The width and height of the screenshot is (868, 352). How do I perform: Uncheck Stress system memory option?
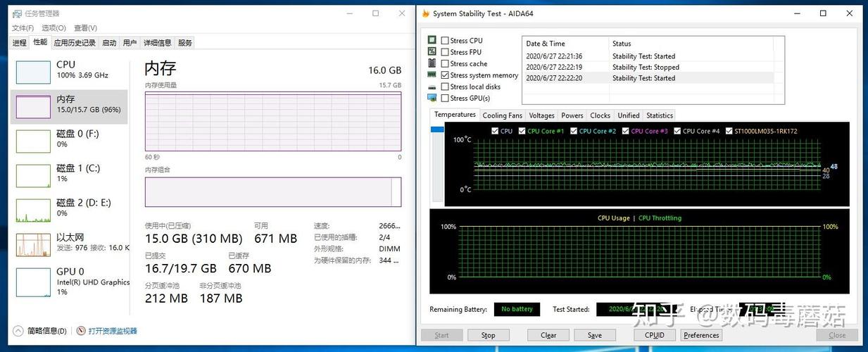click(445, 75)
